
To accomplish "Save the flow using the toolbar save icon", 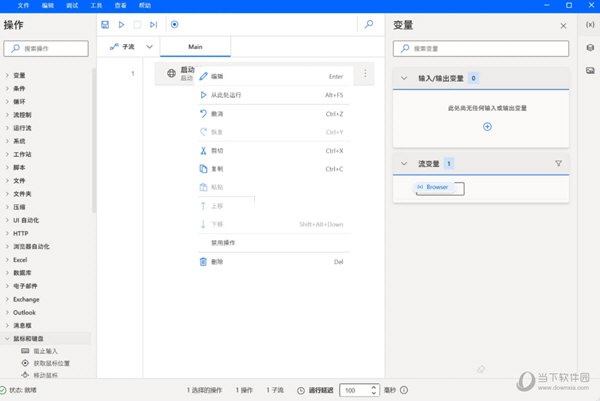I will point(105,24).
